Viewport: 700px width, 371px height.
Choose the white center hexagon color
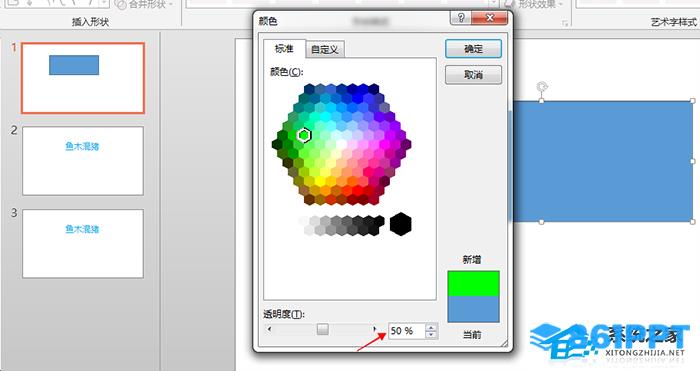[x=342, y=144]
